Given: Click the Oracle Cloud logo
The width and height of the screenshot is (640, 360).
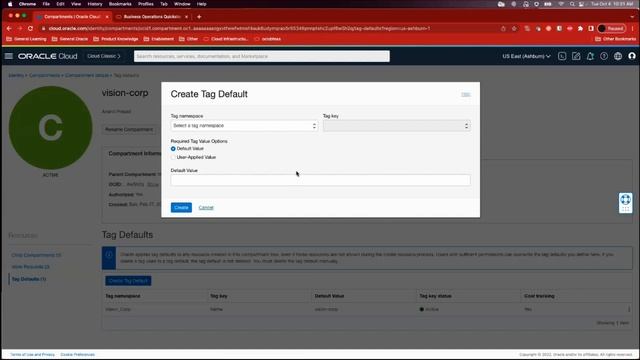Looking at the screenshot, I should point(47,56).
